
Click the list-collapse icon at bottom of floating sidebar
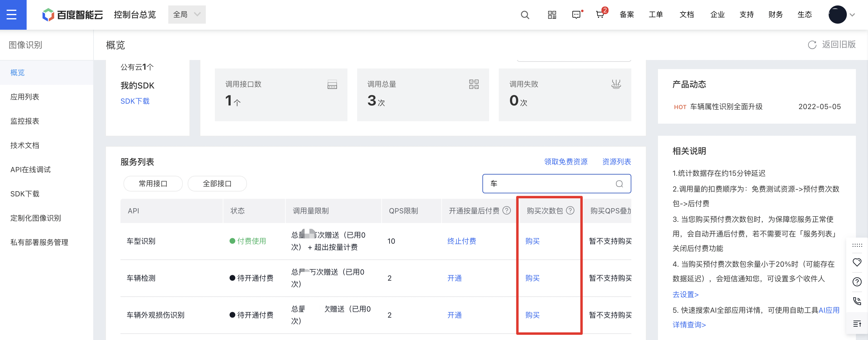click(x=857, y=324)
